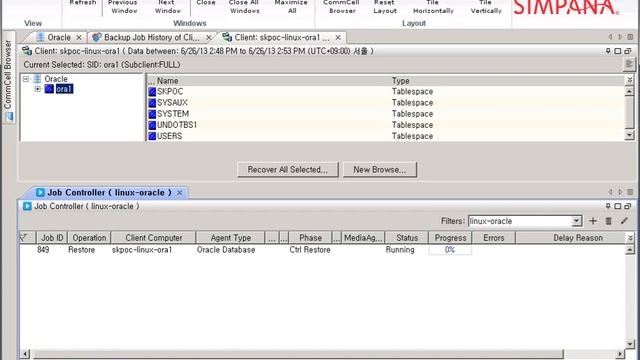Click scroll-down arrow in Job Controller list
The height and width of the screenshot is (360, 640).
coord(630,344)
